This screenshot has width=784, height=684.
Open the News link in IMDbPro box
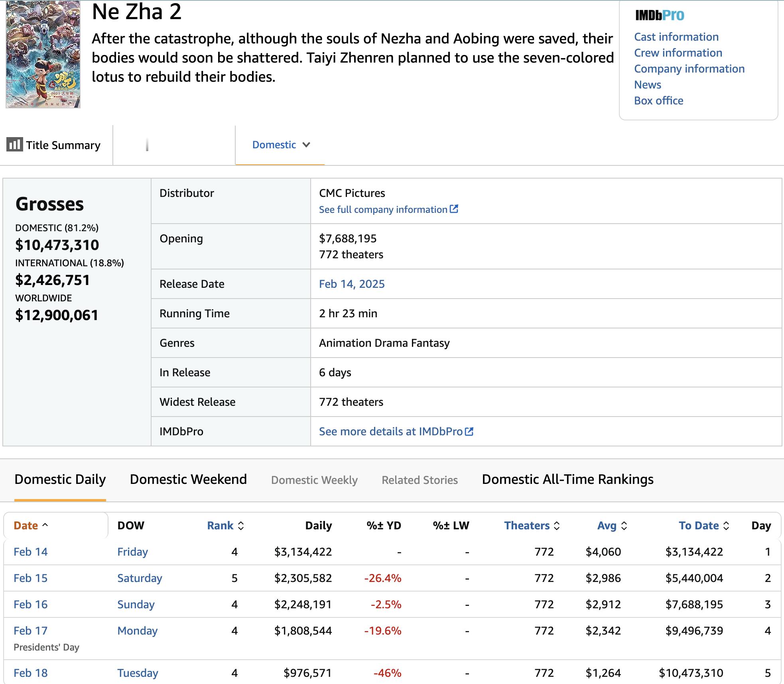coord(648,85)
